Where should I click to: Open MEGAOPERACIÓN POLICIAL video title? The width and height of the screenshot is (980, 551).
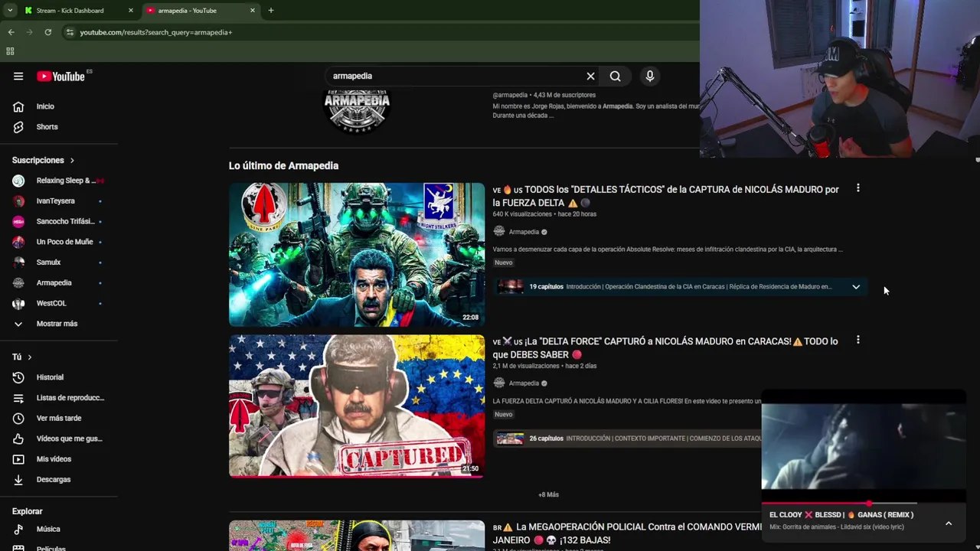click(627, 533)
